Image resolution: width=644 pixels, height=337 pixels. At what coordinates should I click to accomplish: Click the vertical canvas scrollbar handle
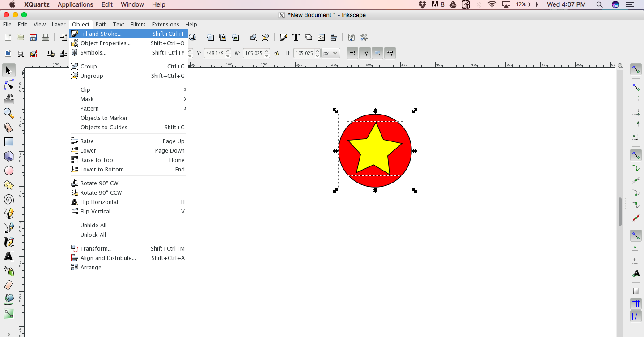(620, 212)
